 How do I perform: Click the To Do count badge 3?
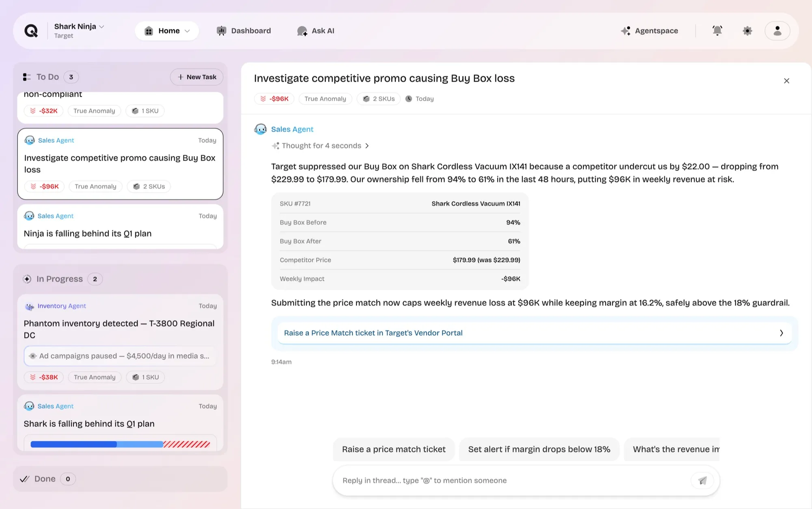pos(71,77)
